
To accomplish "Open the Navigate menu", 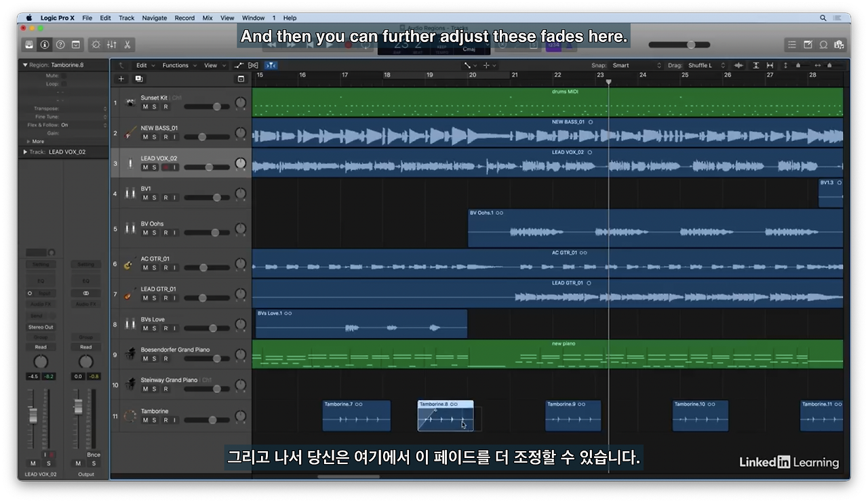I will coord(154,18).
